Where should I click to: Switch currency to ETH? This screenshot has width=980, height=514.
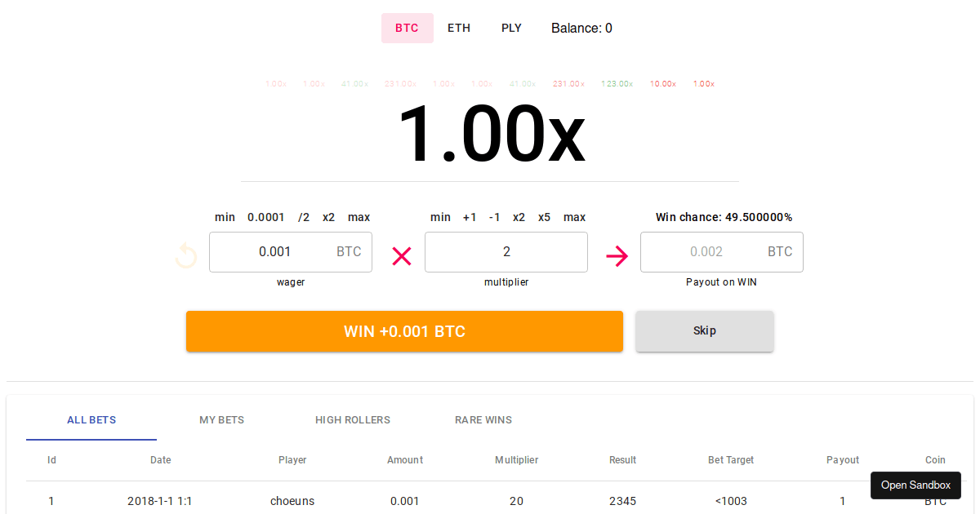pyautogui.click(x=459, y=28)
